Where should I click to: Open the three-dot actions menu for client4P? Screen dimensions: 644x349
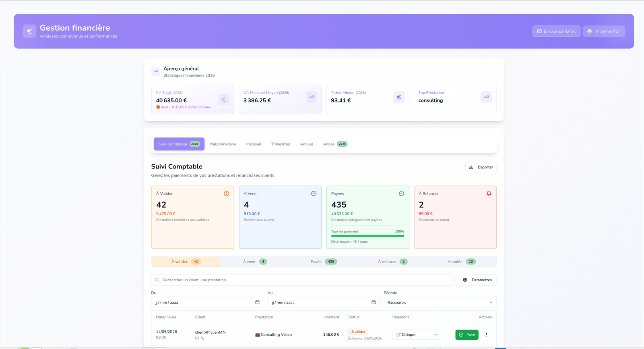click(x=486, y=334)
